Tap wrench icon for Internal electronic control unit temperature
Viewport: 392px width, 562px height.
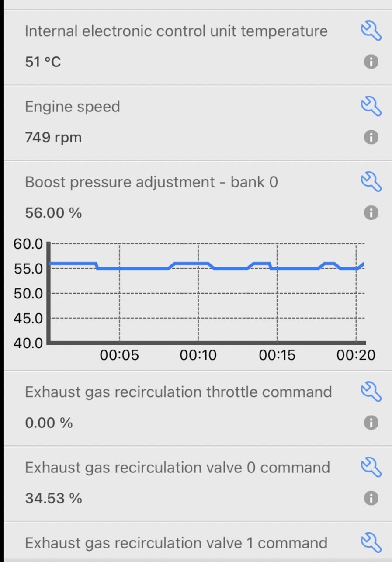click(x=371, y=31)
